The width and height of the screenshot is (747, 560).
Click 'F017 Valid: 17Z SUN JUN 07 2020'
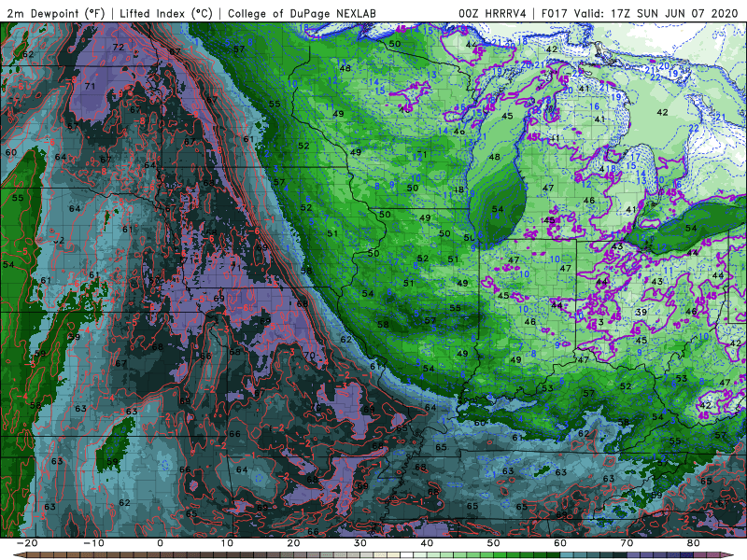click(x=640, y=13)
